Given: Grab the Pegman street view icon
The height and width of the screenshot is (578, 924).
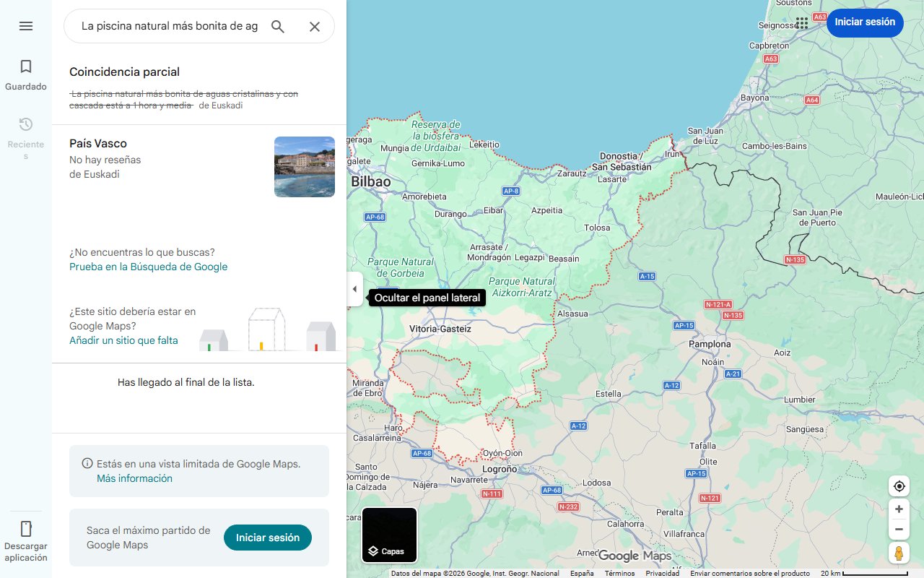Looking at the screenshot, I should coord(899,553).
